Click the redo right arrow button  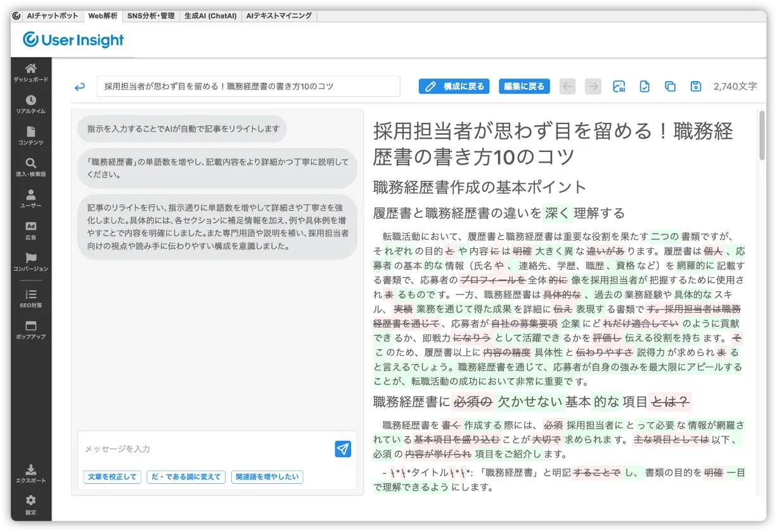pos(593,87)
